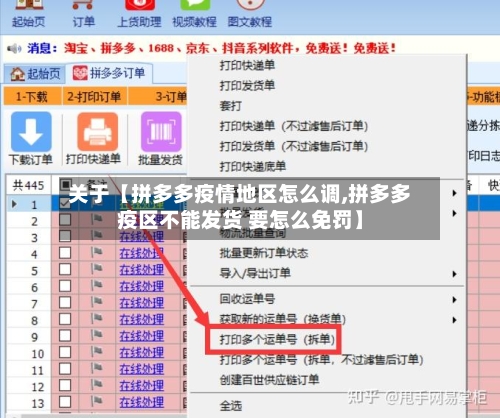Select 打印发货单 (不过滤售后订单)

point(294,146)
